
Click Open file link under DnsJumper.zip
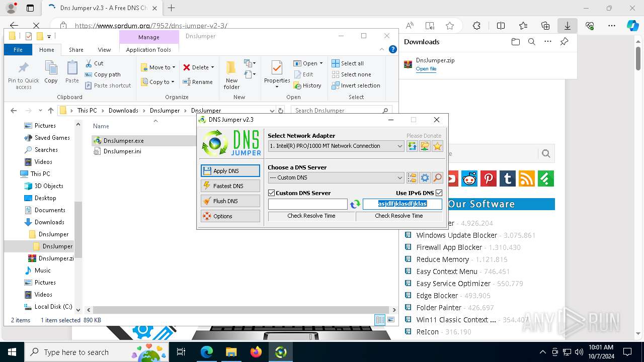tap(426, 69)
